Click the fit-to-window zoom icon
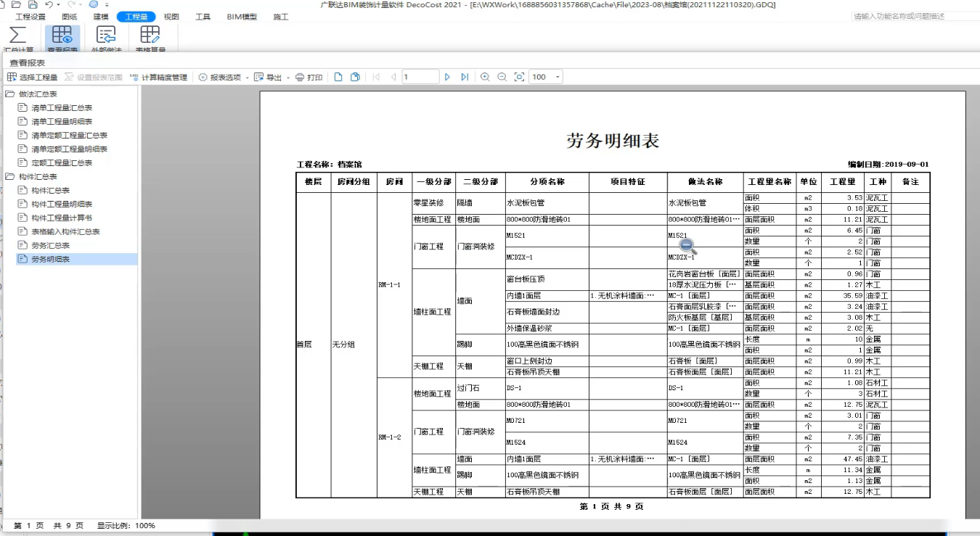Image resolution: width=980 pixels, height=536 pixels. [519, 77]
